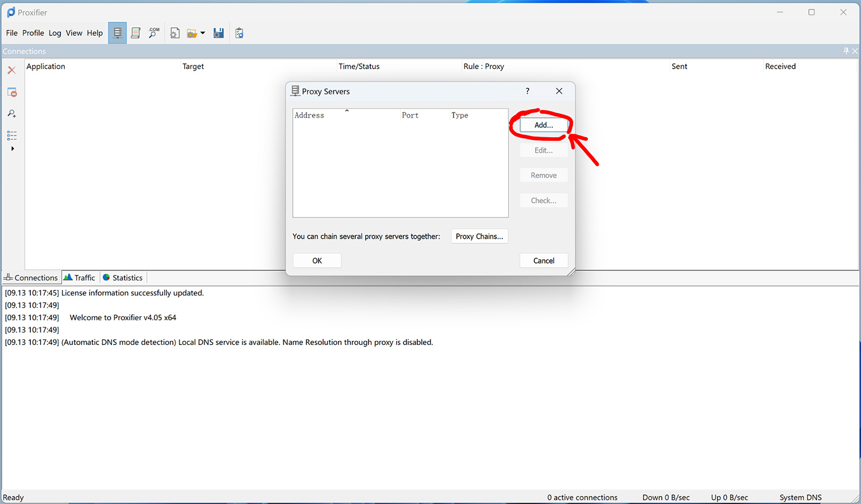The width and height of the screenshot is (861, 504).
Task: Click the Edit... button
Action: click(x=544, y=150)
